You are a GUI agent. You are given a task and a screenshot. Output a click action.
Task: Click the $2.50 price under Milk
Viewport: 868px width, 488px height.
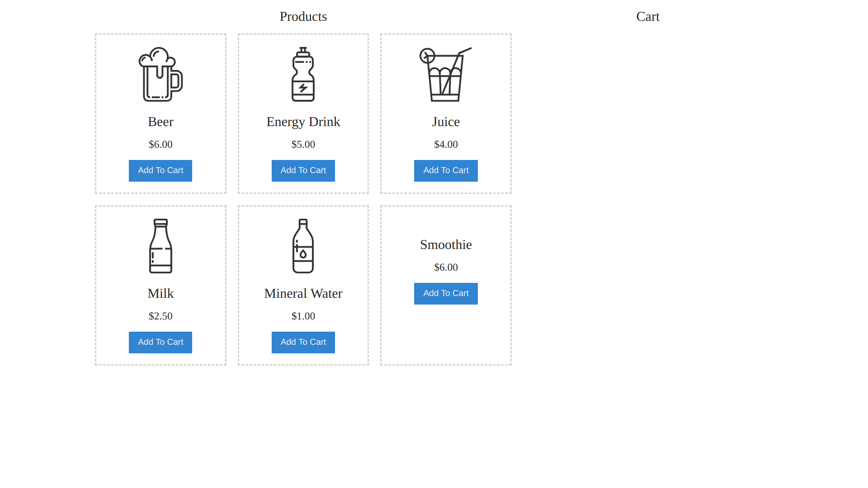pos(160,316)
